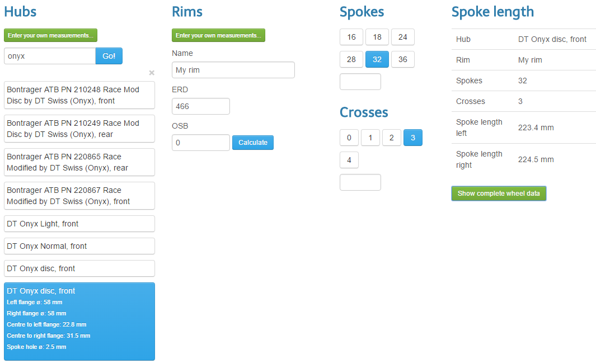Click the Crosses heading

[364, 112]
